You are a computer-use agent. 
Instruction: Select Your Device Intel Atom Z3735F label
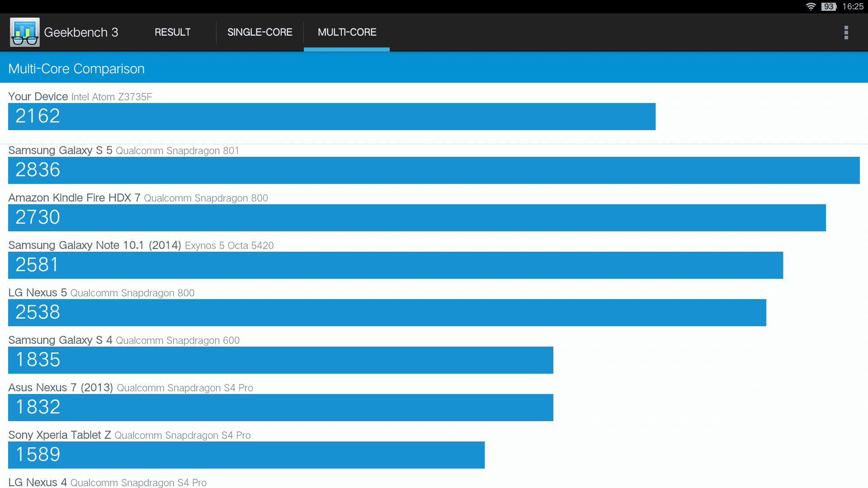tap(80, 97)
